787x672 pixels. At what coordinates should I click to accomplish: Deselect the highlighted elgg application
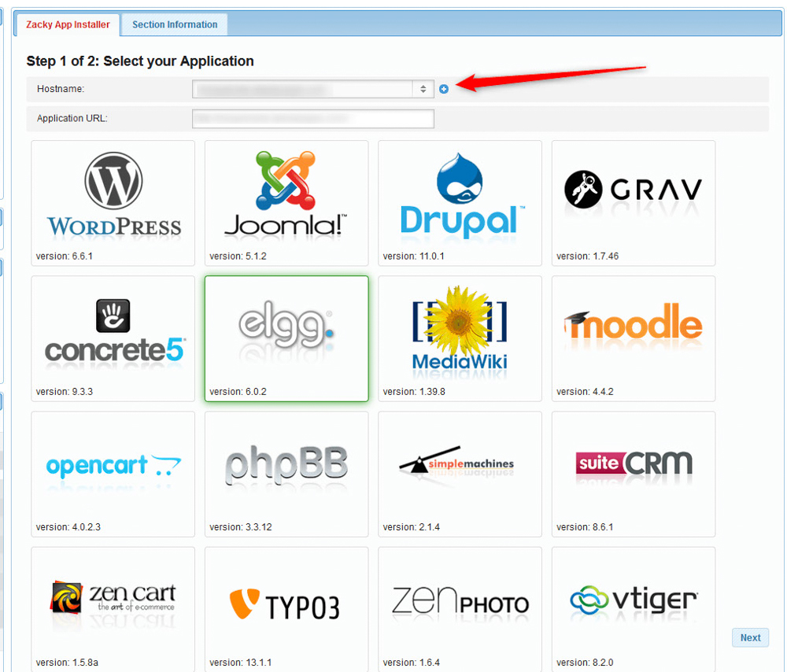286,338
